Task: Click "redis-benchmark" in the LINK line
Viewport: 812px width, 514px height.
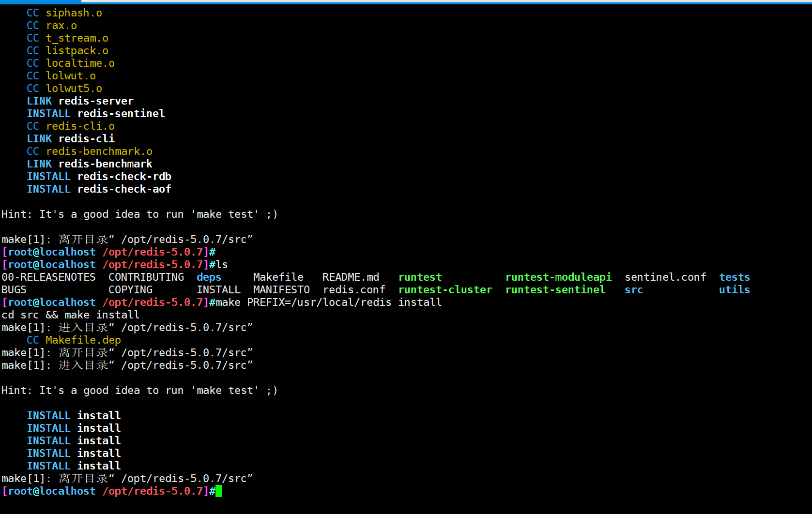Action: (x=106, y=164)
